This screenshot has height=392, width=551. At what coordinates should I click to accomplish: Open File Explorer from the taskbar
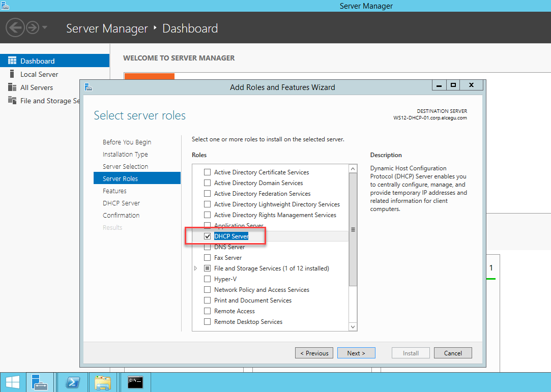click(x=103, y=382)
